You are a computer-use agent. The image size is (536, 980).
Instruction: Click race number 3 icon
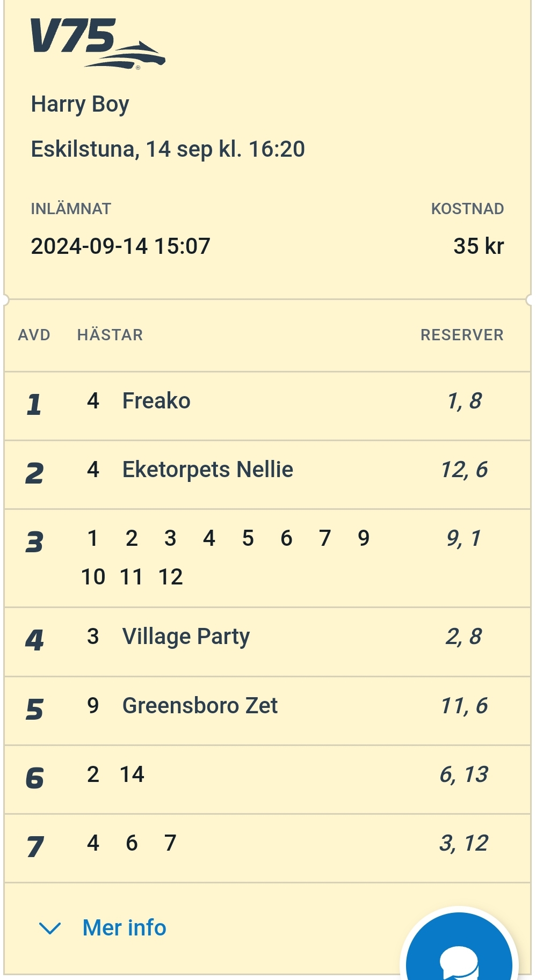pos(34,542)
